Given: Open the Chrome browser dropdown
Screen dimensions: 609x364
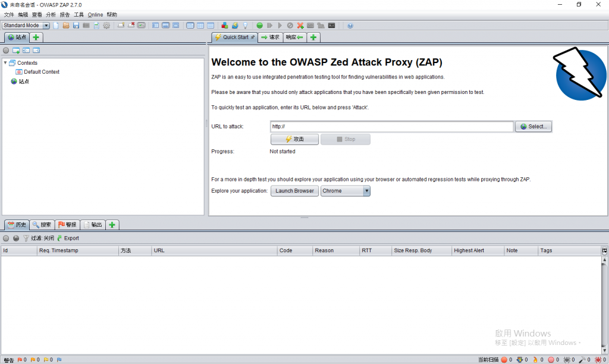Looking at the screenshot, I should pos(346,191).
